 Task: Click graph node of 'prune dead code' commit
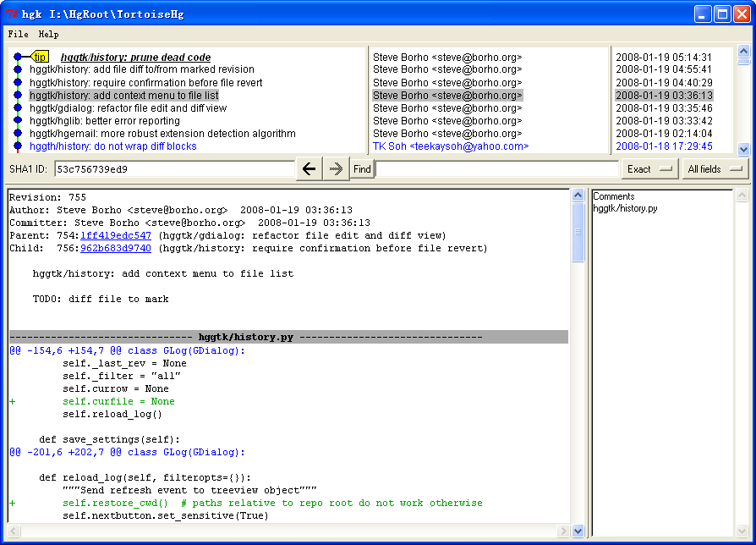[18, 57]
